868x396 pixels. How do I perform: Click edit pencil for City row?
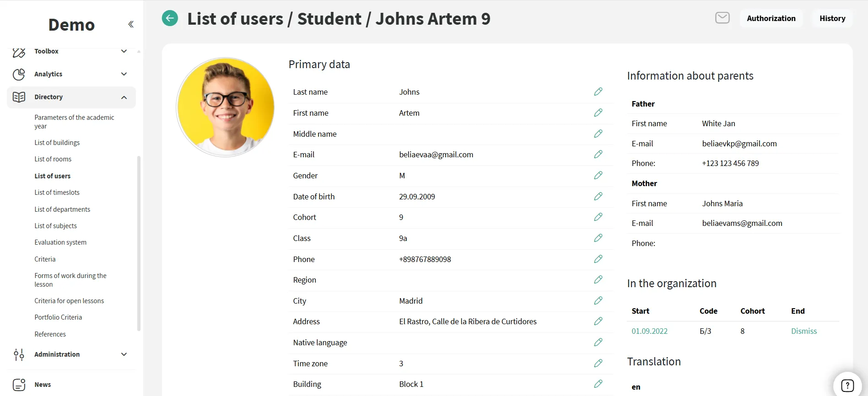click(x=598, y=301)
